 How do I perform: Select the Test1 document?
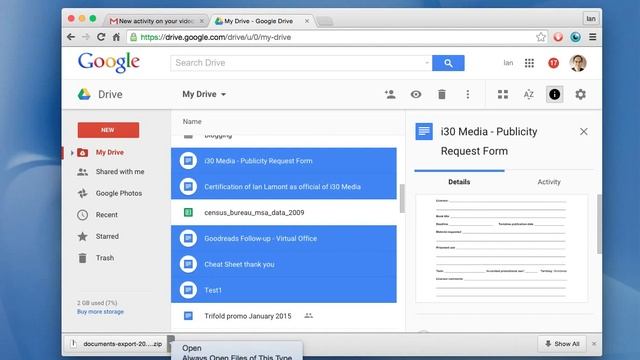tap(284, 290)
